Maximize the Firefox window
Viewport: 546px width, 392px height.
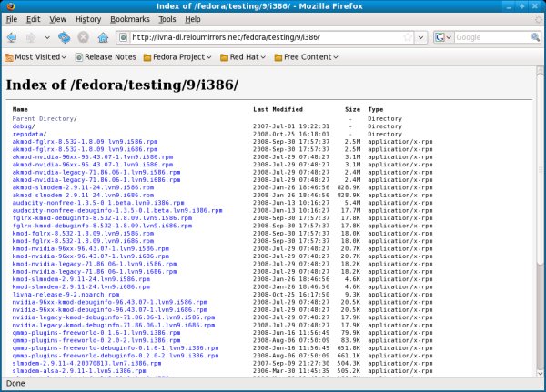tap(522, 6)
